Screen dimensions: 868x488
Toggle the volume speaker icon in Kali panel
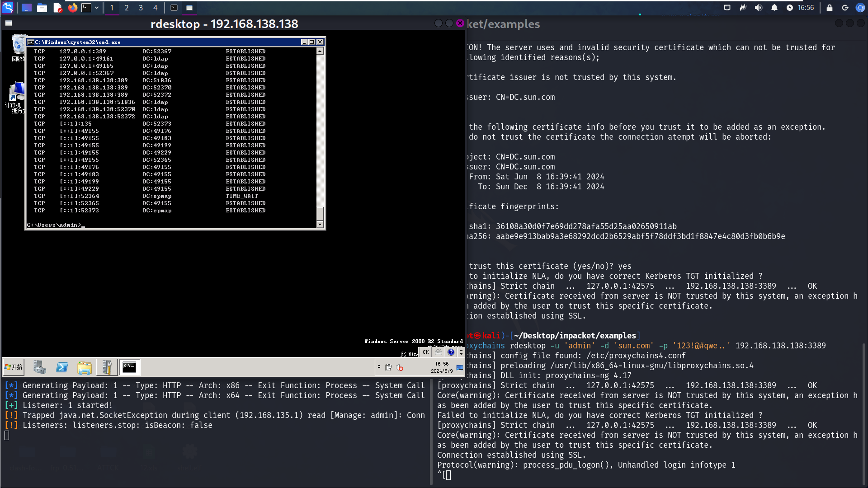click(x=759, y=8)
